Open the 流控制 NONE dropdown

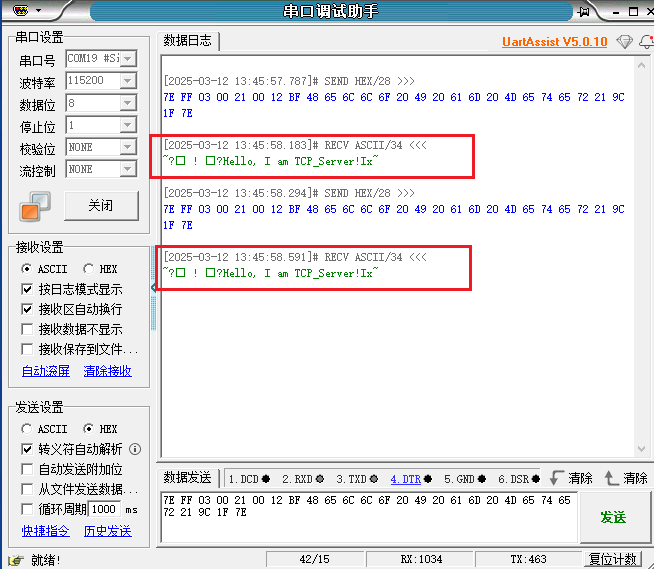tap(128, 169)
